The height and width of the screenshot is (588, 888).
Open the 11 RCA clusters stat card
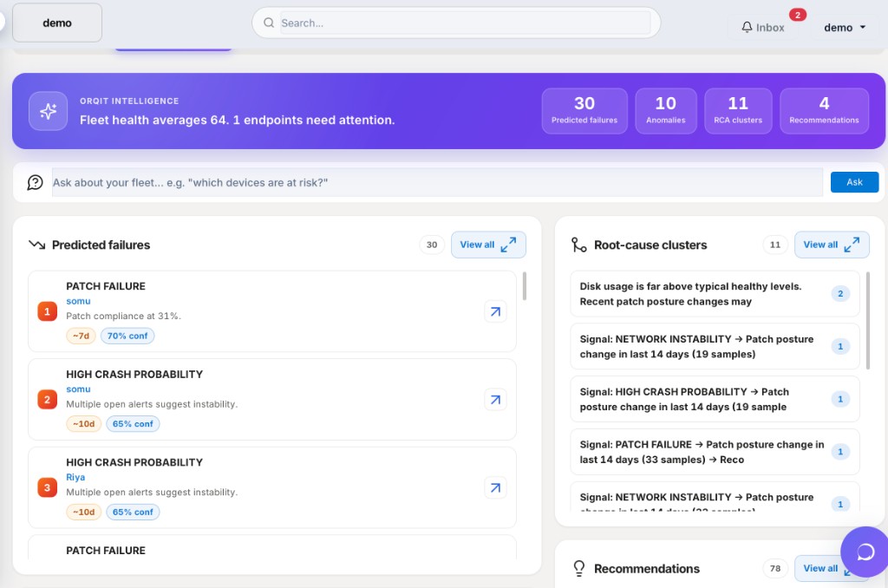coord(738,111)
